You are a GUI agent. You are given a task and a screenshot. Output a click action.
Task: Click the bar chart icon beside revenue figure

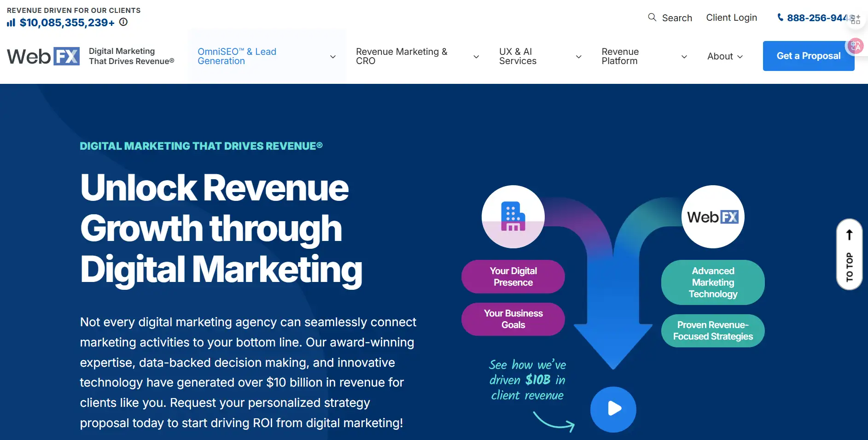[x=11, y=23]
